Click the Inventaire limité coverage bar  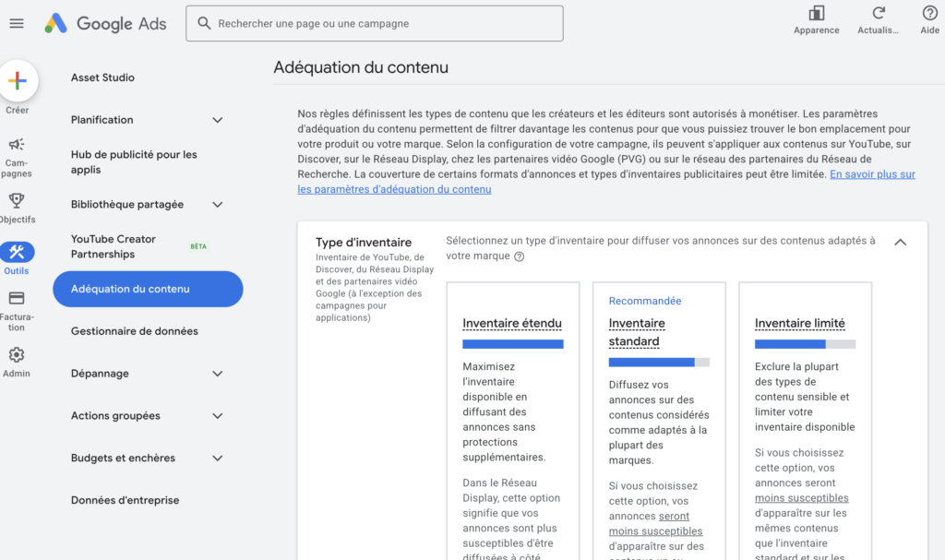pos(805,344)
